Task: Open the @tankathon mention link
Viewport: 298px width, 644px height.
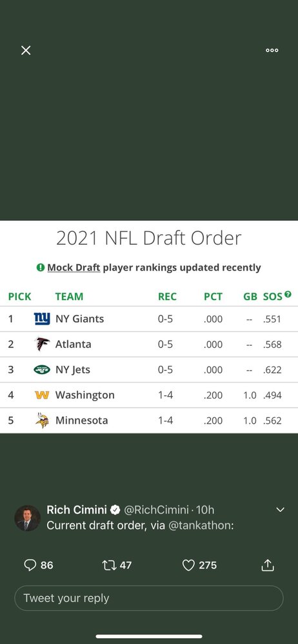Action: 199,526
